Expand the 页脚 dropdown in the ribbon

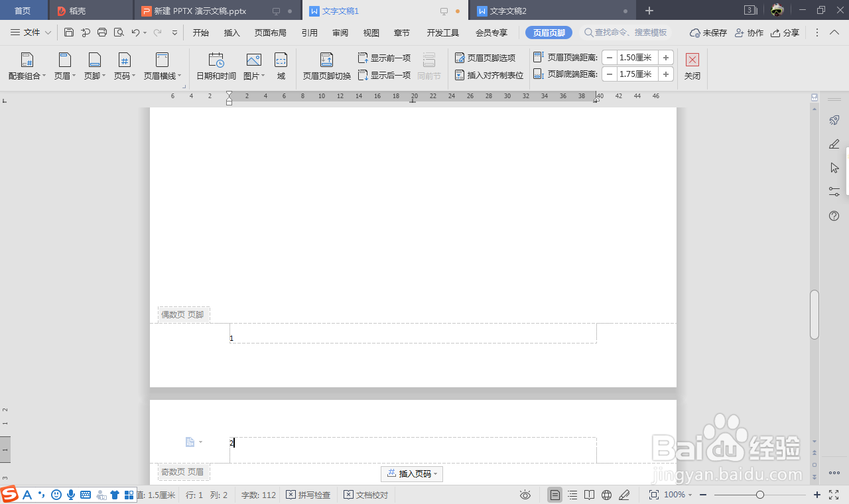95,76
